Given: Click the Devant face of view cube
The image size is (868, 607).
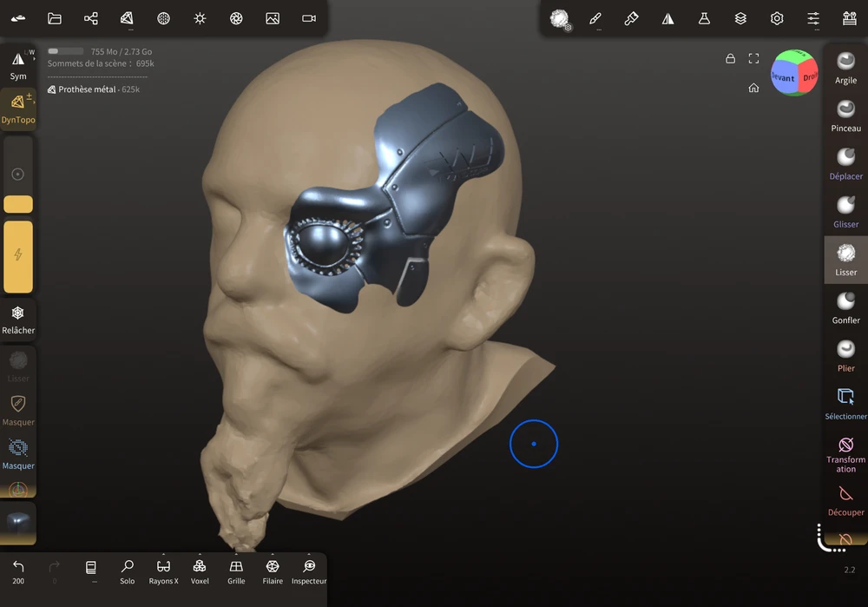Looking at the screenshot, I should [x=783, y=78].
